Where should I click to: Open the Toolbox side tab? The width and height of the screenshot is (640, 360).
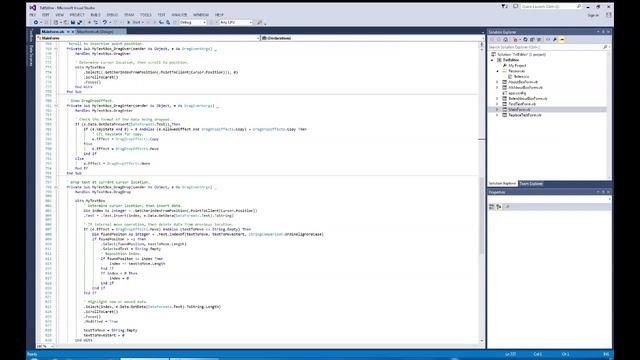click(31, 36)
